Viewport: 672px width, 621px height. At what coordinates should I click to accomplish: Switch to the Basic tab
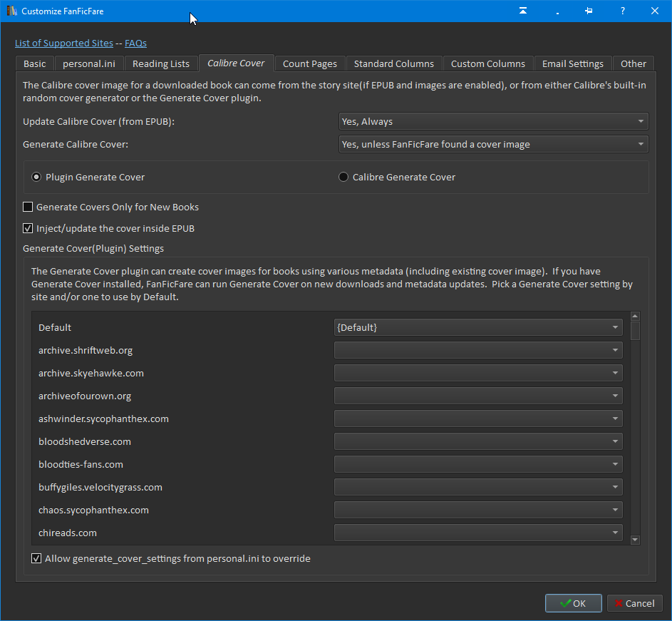[35, 63]
